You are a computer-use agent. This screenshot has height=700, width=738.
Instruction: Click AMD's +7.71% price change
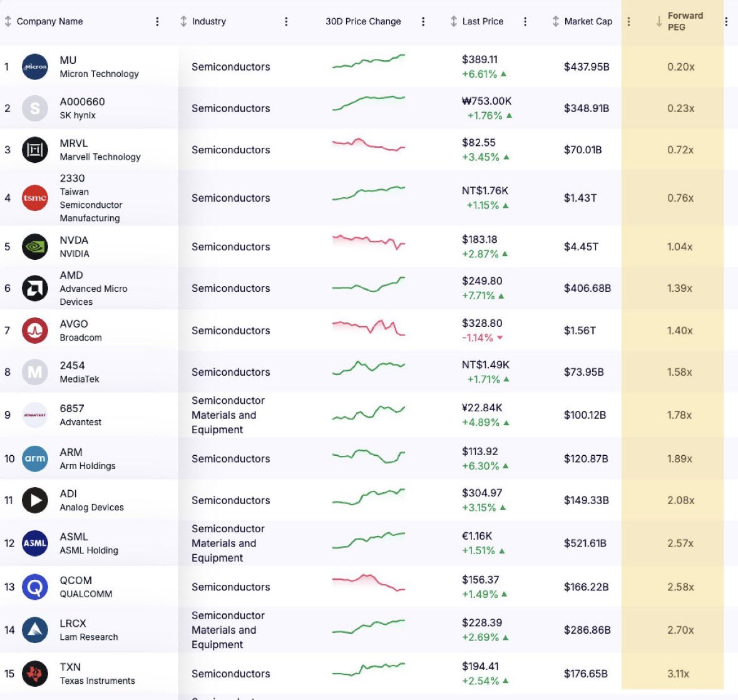[483, 296]
